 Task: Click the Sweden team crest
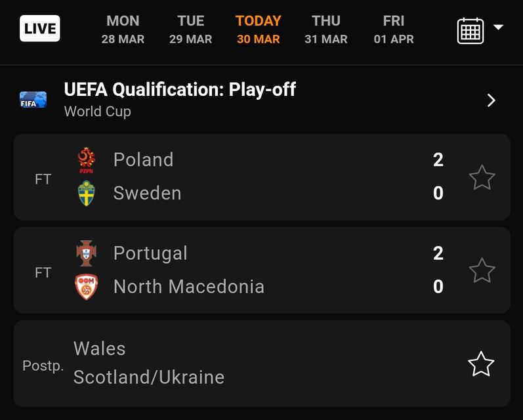click(86, 194)
